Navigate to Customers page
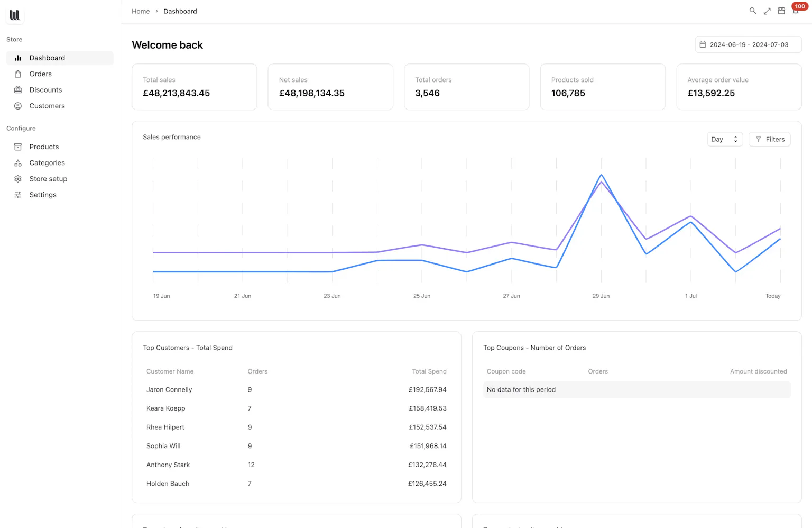 [60, 106]
